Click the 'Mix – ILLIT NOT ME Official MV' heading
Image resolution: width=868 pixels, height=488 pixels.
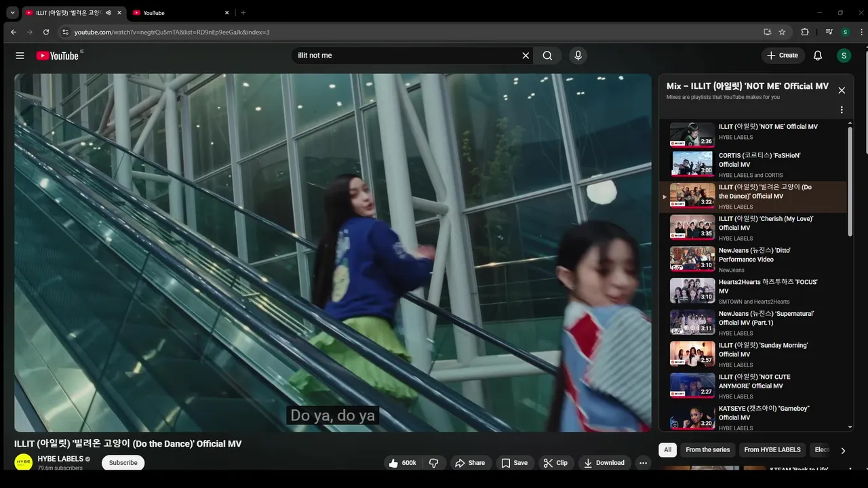[x=747, y=86]
